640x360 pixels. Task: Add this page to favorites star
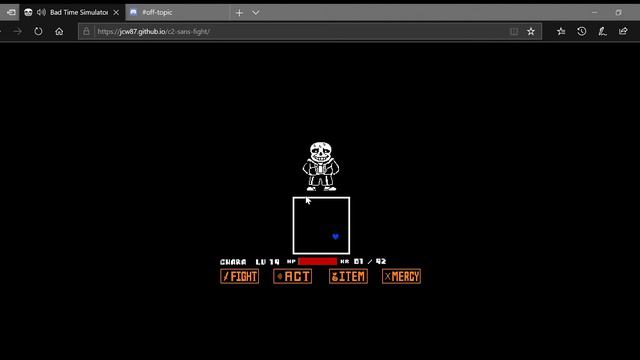[x=531, y=31]
